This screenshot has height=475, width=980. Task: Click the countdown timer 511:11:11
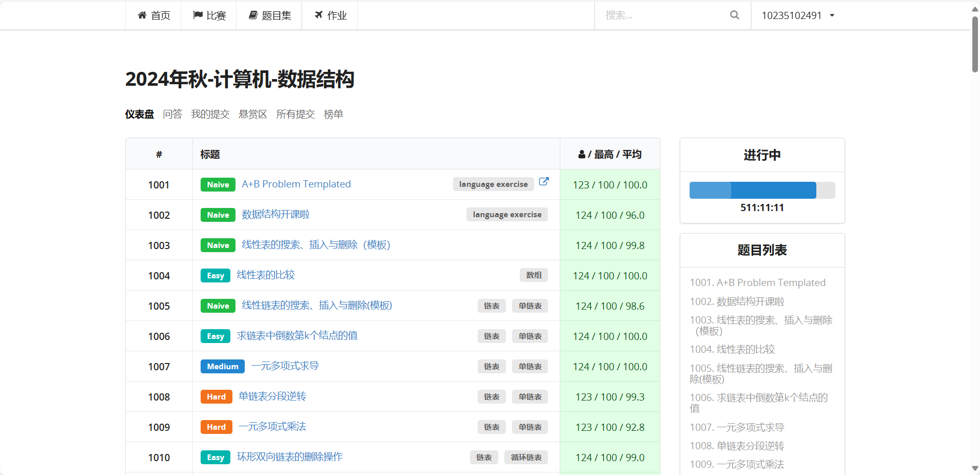(762, 207)
